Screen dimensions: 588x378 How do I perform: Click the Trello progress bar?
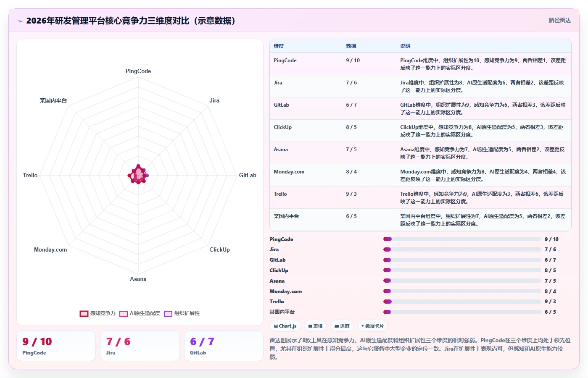(x=462, y=302)
